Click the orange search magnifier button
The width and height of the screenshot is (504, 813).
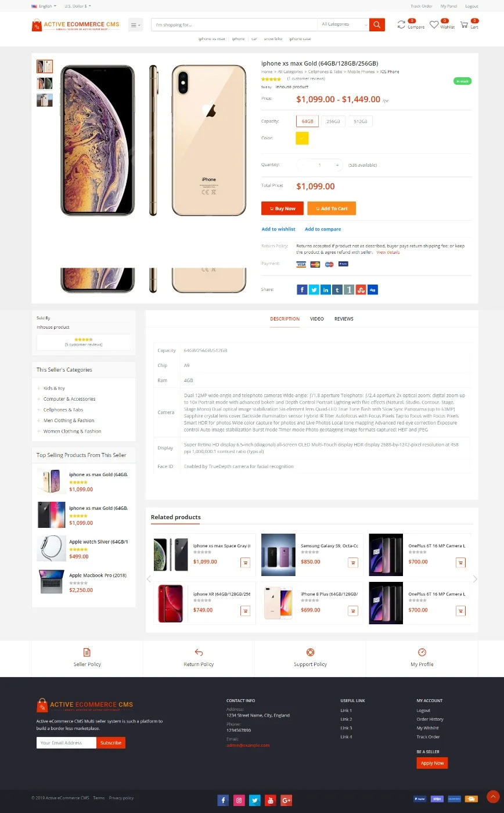(377, 24)
